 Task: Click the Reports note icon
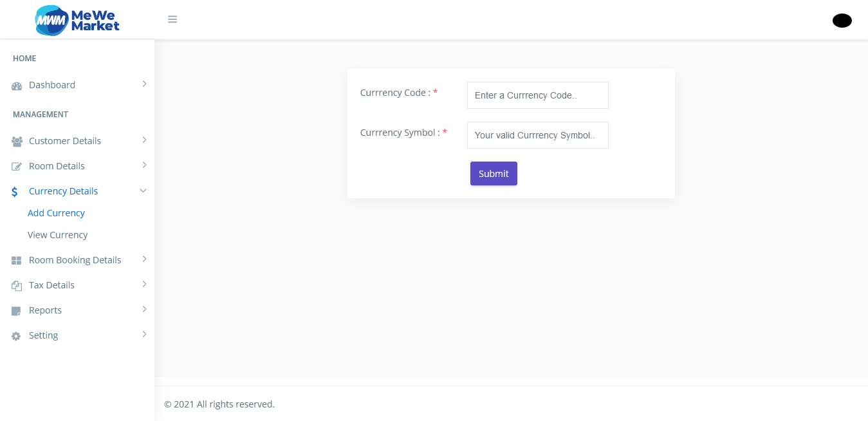(x=17, y=311)
